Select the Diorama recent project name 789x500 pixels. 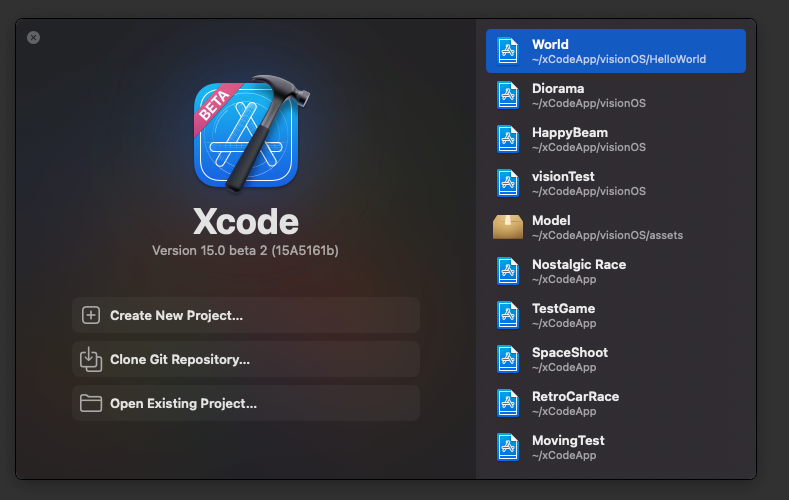(558, 89)
